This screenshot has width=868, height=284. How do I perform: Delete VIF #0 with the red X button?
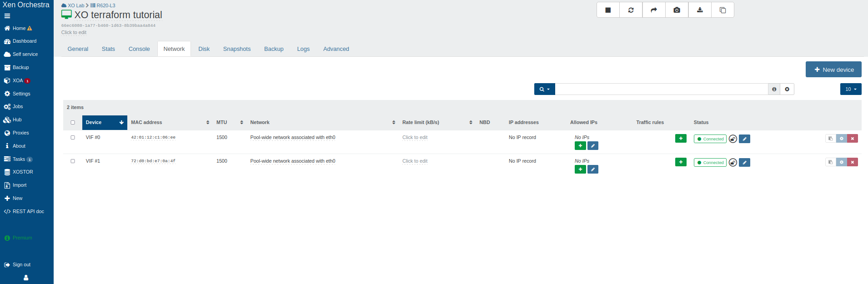click(x=853, y=139)
